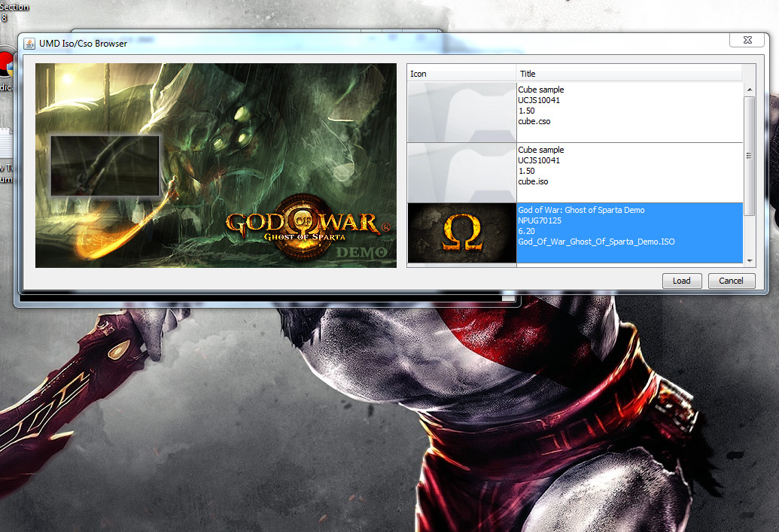The image size is (779, 532).
Task: Click "Cube sample" title above cube.cso
Action: 541,90
